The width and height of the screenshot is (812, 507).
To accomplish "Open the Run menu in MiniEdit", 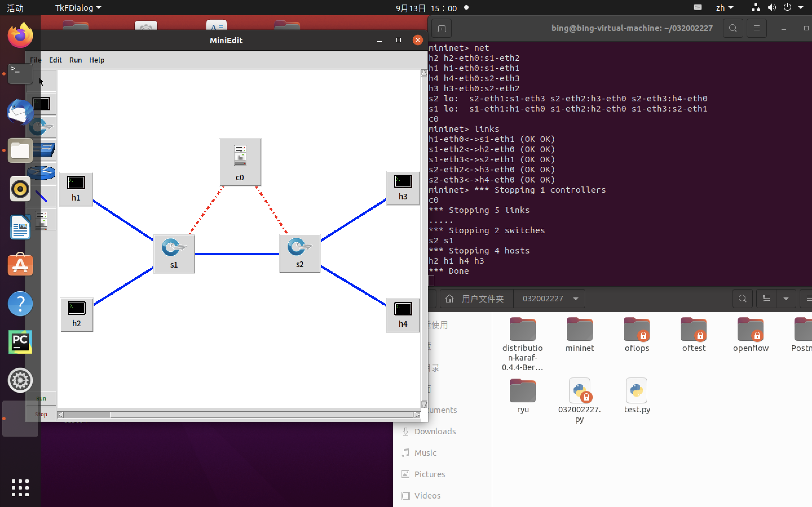I will [x=76, y=60].
